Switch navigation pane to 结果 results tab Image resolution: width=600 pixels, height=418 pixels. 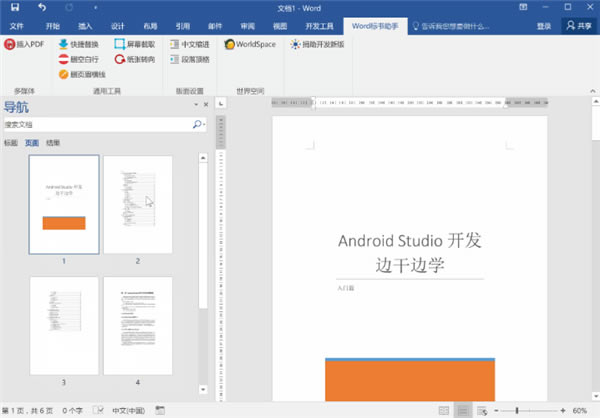53,143
